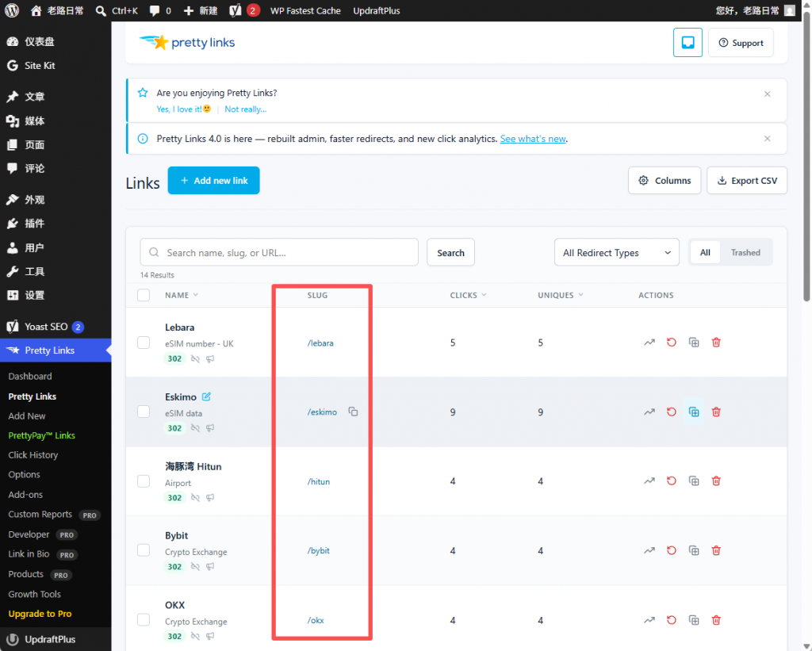Image resolution: width=812 pixels, height=651 pixels.
Task: Trash the Hitun link
Action: coord(716,481)
